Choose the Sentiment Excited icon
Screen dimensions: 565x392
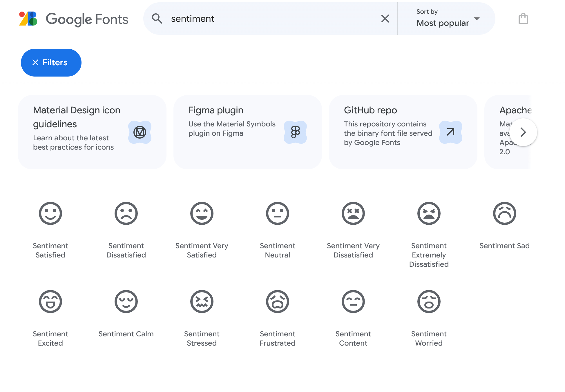click(x=50, y=302)
